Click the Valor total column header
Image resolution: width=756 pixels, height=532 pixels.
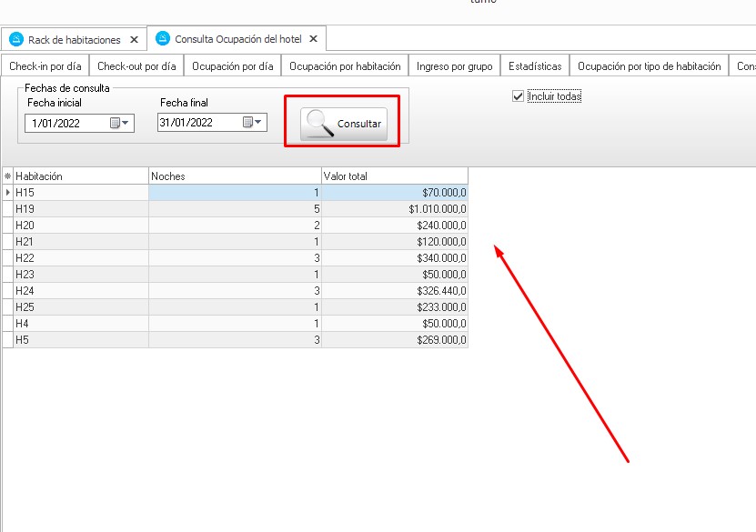pos(395,176)
